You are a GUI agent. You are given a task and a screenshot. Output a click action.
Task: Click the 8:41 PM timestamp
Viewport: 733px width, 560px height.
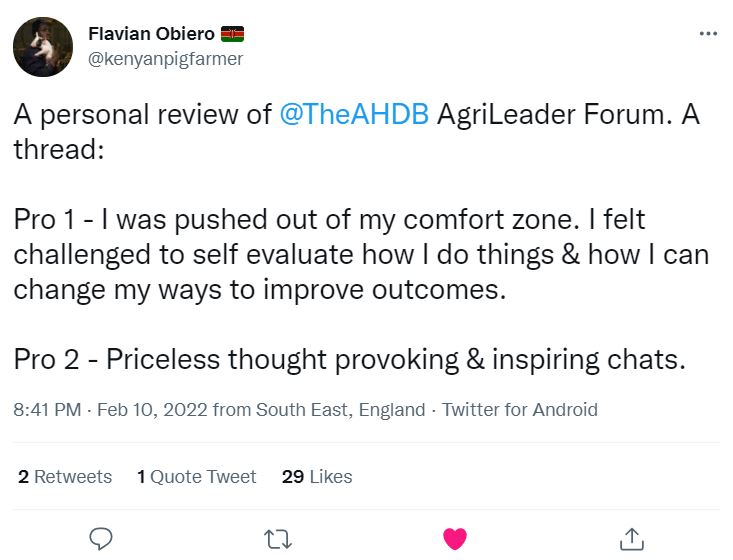point(44,410)
